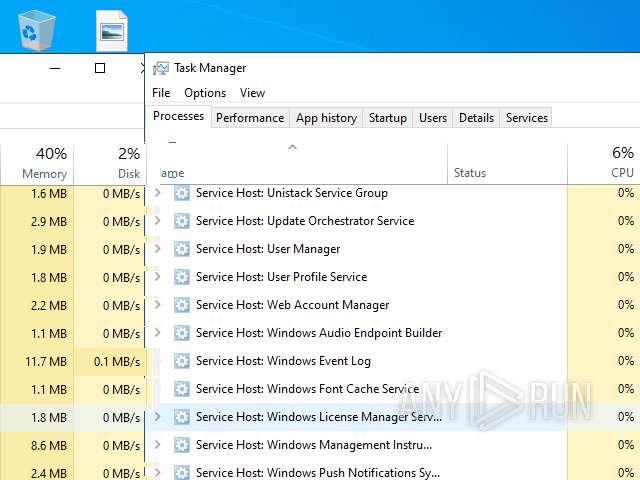Select Service Host: User Profile Service text
Screen dimensions: 640x480
(281, 277)
